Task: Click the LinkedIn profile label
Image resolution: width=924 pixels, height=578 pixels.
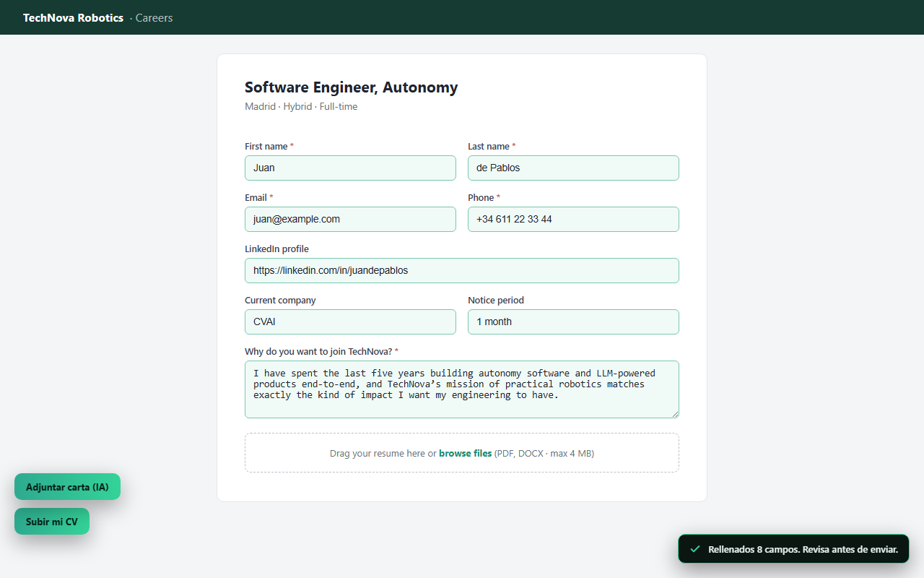Action: point(276,249)
